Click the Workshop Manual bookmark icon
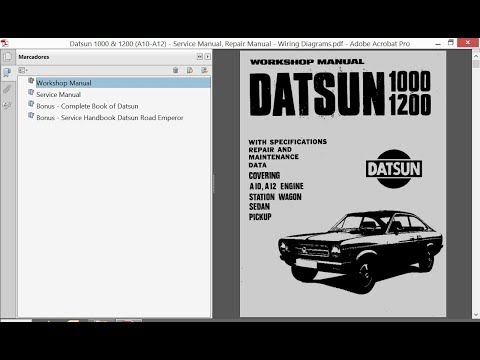Viewport: 480px width, 360px height. pyautogui.click(x=31, y=81)
